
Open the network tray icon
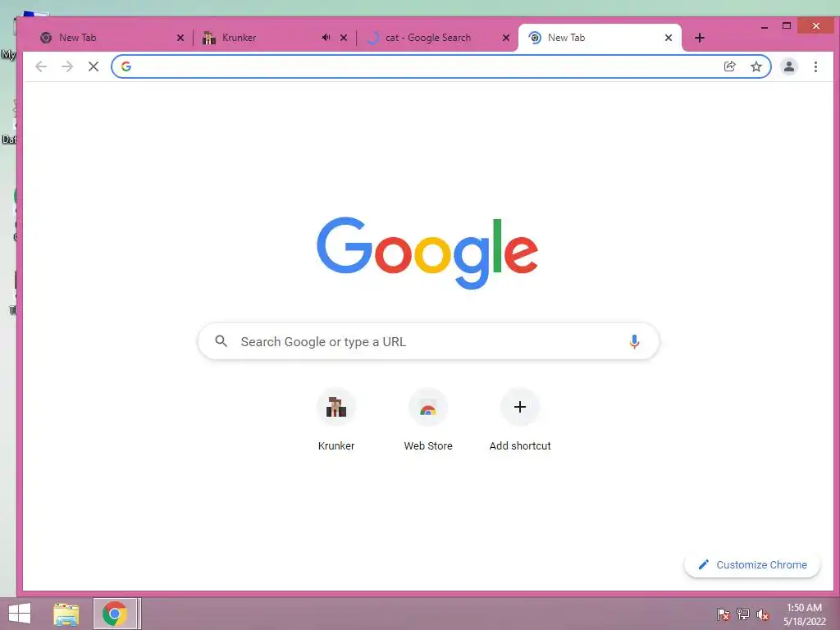click(743, 614)
